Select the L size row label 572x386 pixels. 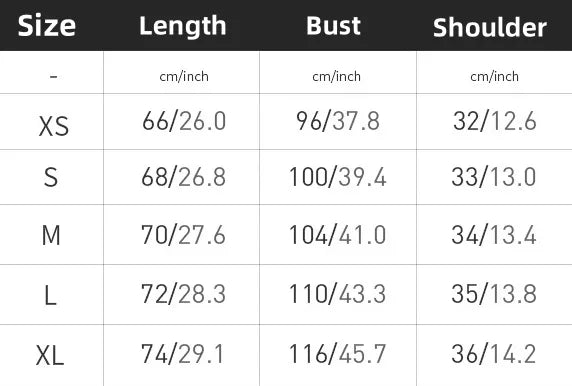[x=50, y=295]
